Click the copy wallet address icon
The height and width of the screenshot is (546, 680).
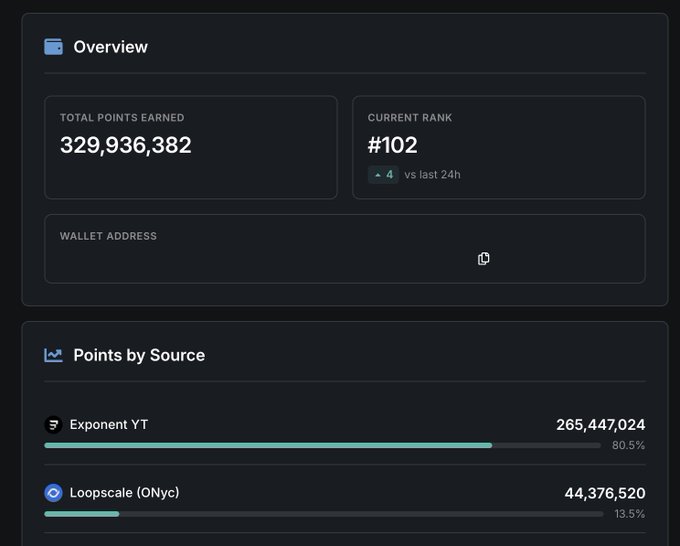click(x=484, y=258)
